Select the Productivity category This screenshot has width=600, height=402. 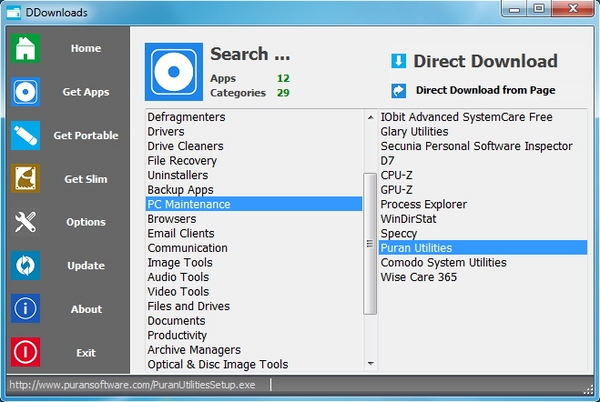(x=254, y=335)
